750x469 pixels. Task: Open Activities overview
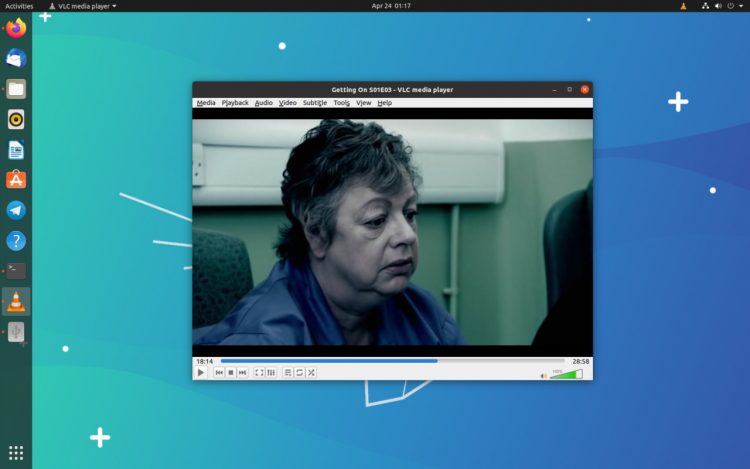[19, 6]
